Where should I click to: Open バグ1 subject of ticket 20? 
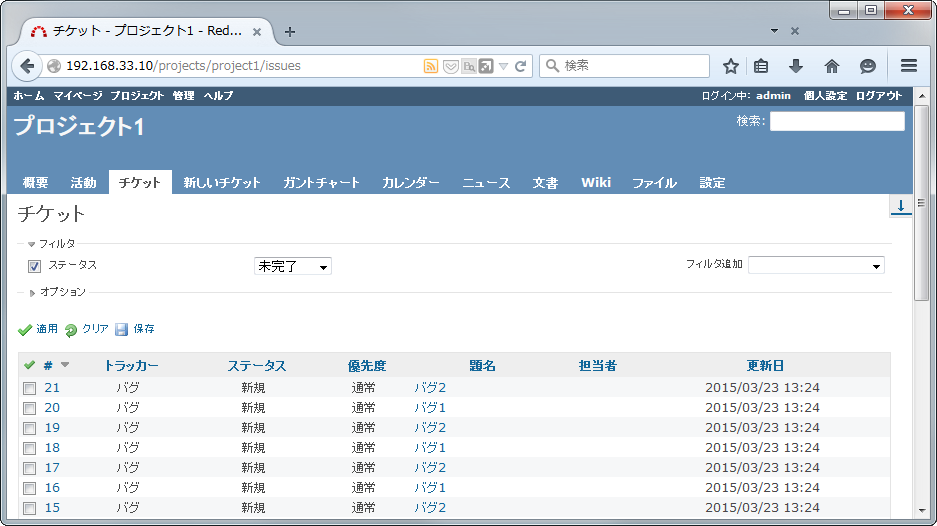(x=430, y=408)
